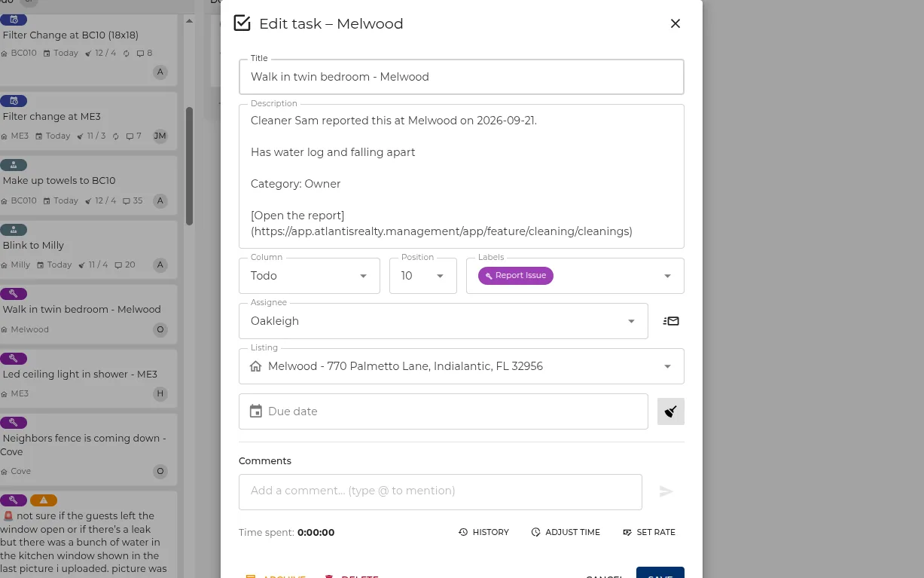Click the Due date field
Screen dimensions: 924x578
coord(444,411)
